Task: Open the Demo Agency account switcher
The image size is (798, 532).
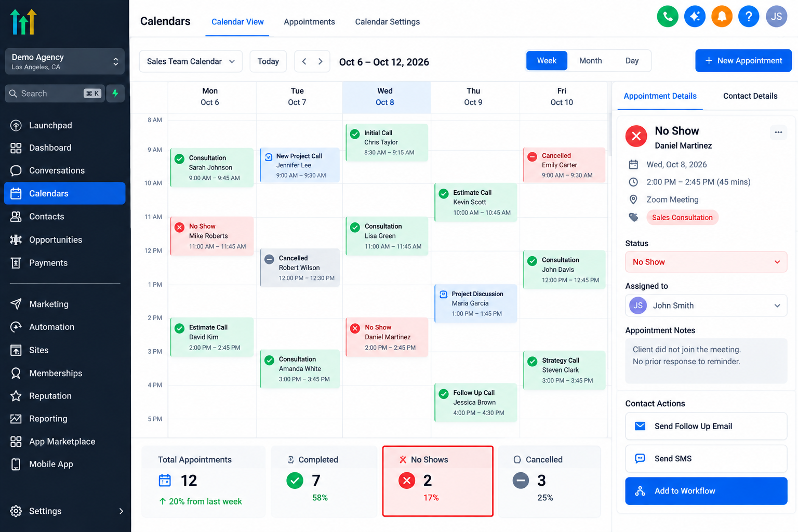Action: point(64,61)
